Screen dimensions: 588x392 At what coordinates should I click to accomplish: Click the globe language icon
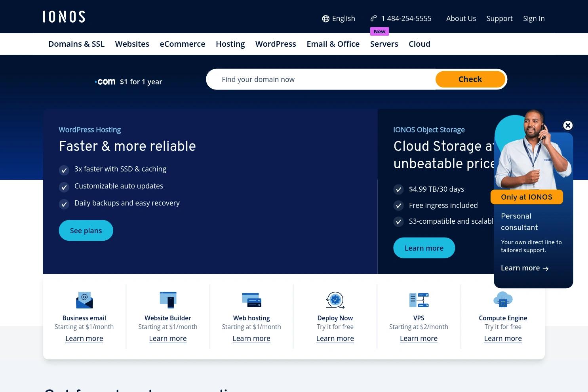coord(325,19)
